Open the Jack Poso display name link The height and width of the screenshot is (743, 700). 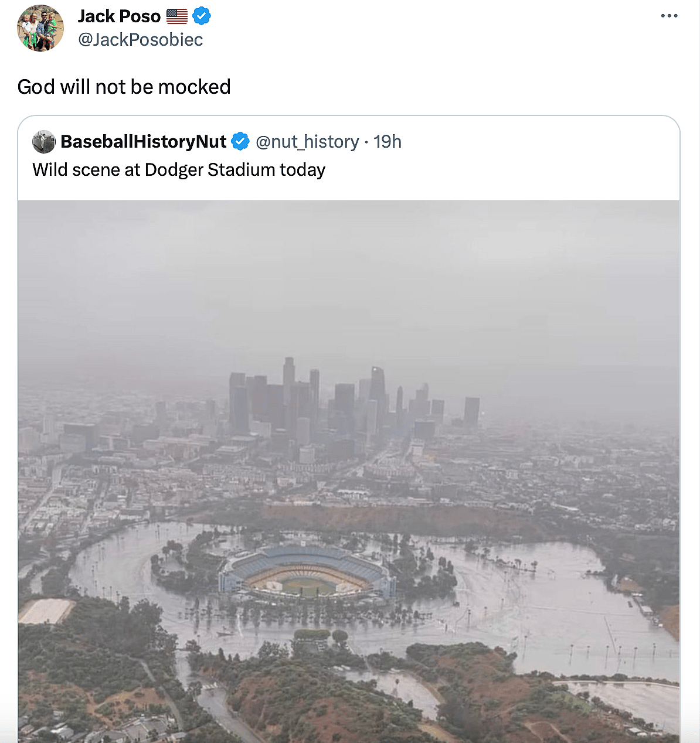[119, 16]
